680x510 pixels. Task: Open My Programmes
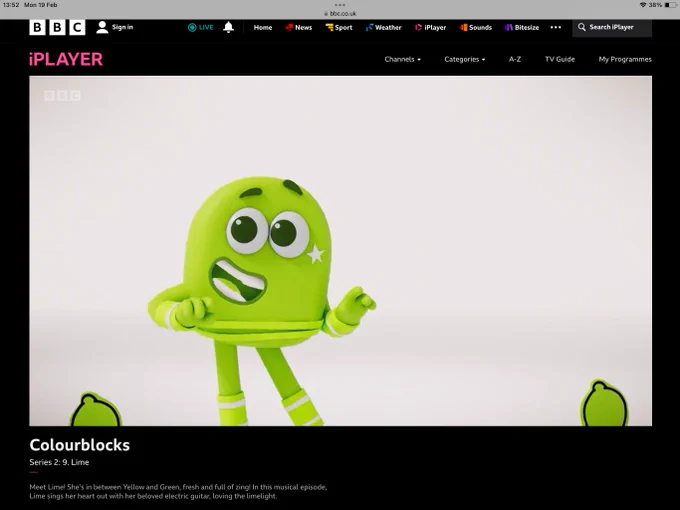point(625,59)
